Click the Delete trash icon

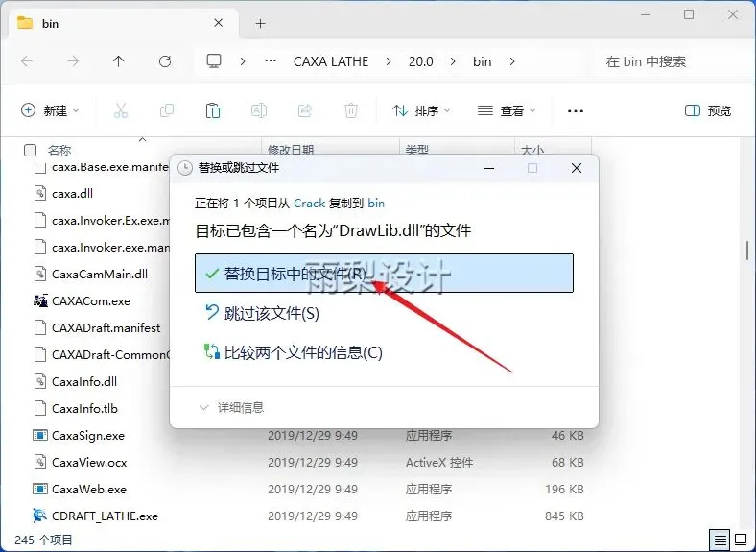(351, 111)
